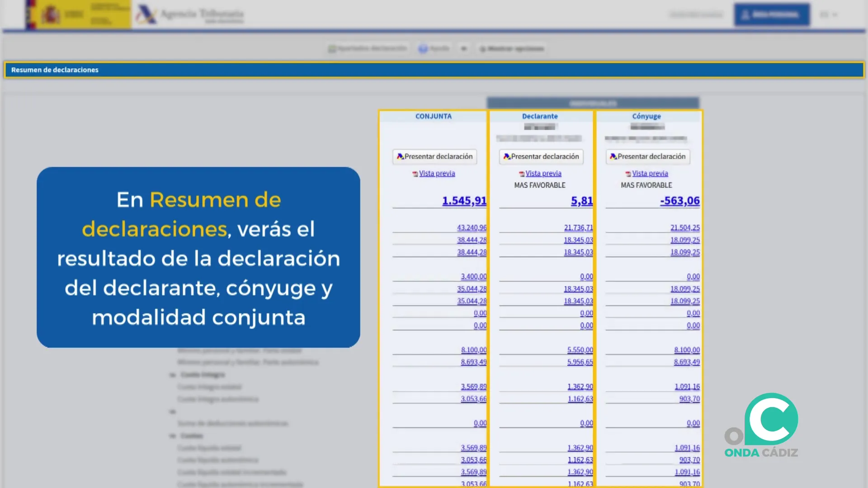Expand the Cuota íntegra section in the list
This screenshot has height=488, width=868.
(x=203, y=374)
